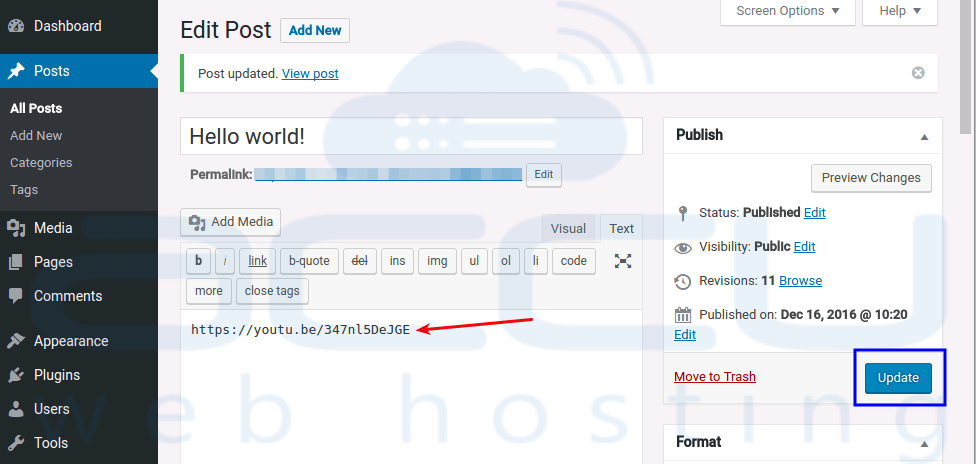Screen dimensions: 976x464
Task: Click Move to Trash link
Action: pyautogui.click(x=715, y=377)
